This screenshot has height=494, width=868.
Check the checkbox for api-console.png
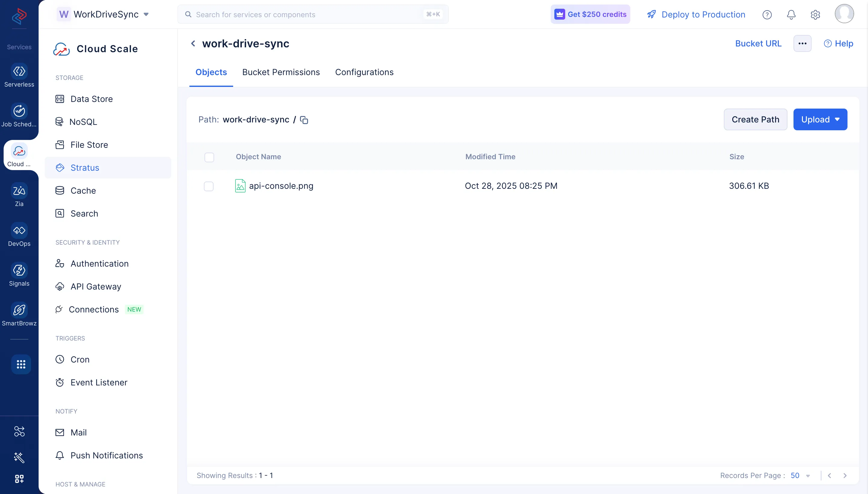[209, 186]
